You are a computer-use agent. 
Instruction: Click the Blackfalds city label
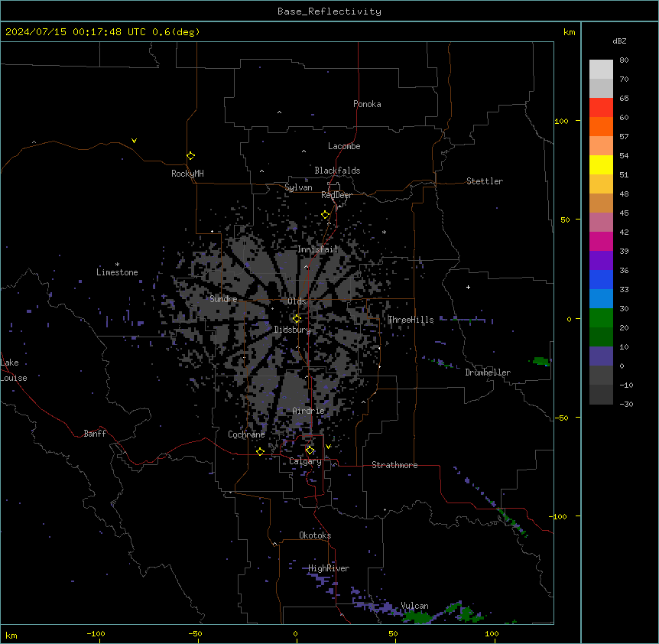(x=337, y=171)
